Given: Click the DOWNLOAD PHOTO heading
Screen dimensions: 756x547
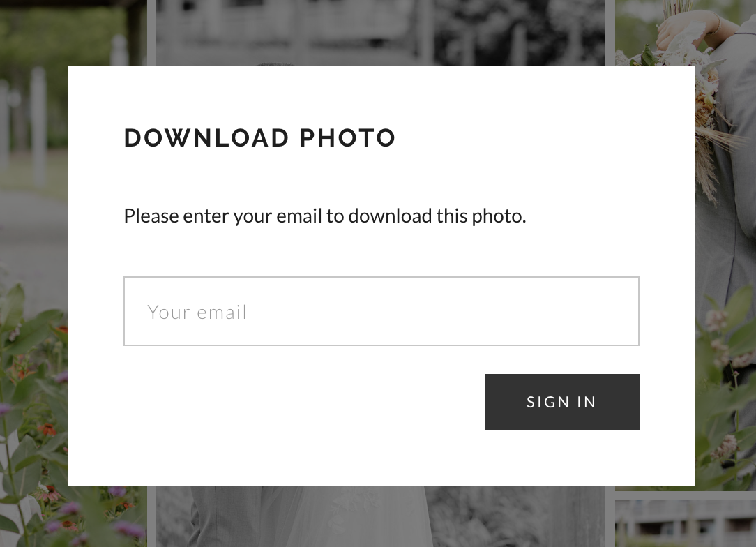Looking at the screenshot, I should point(260,138).
